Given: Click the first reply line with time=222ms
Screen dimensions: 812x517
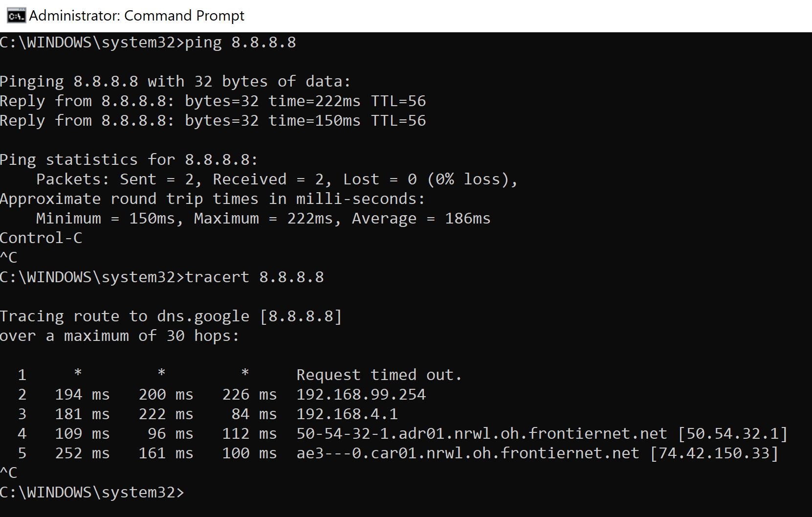Looking at the screenshot, I should pos(213,101).
